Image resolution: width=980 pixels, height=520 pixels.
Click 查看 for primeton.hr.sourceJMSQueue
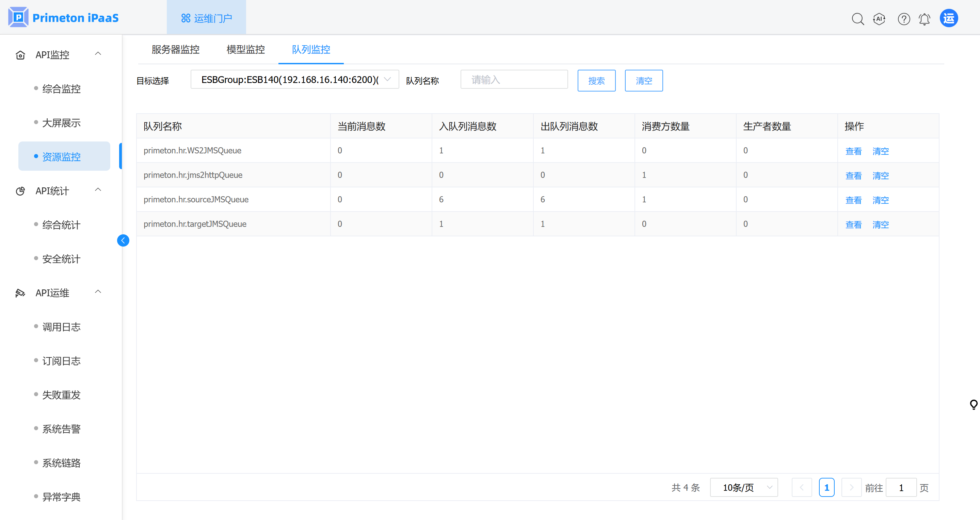(853, 200)
